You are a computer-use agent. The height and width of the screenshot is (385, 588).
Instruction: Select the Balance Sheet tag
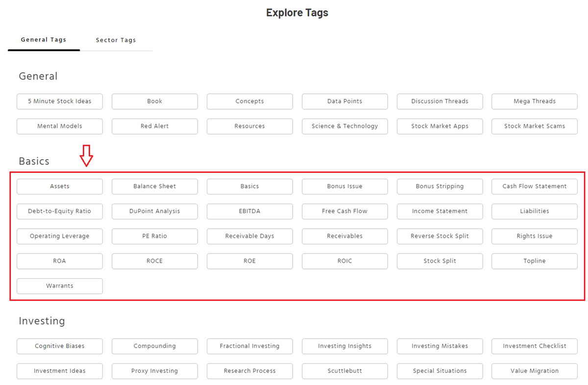[x=154, y=187]
